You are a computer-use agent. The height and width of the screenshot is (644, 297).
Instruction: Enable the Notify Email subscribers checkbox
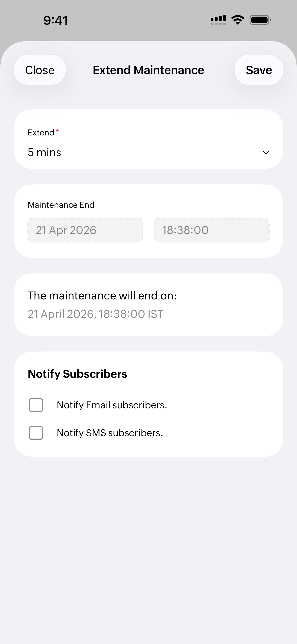36,405
